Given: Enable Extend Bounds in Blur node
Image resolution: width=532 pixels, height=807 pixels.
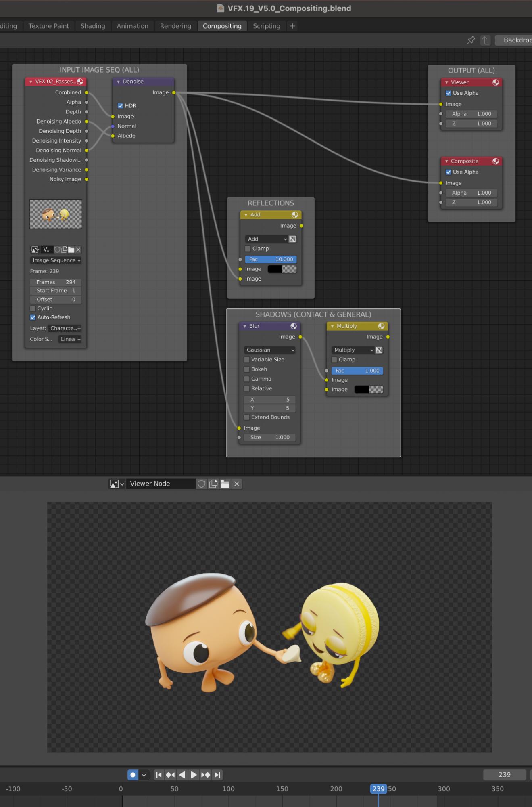Looking at the screenshot, I should click(x=246, y=417).
